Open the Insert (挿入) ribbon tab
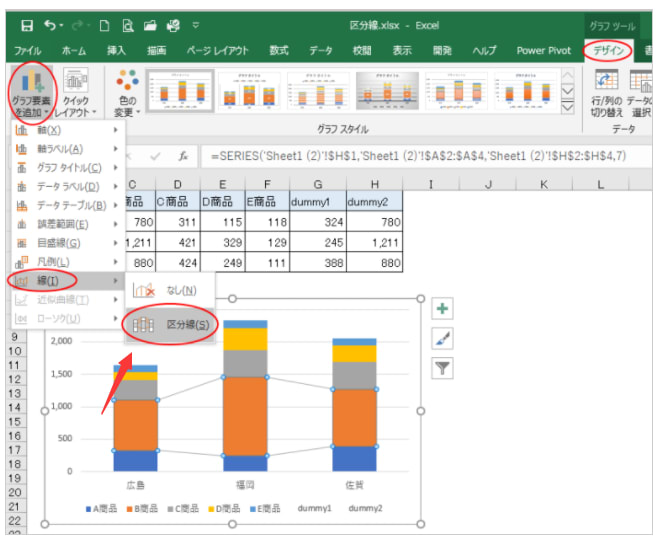 tap(117, 50)
